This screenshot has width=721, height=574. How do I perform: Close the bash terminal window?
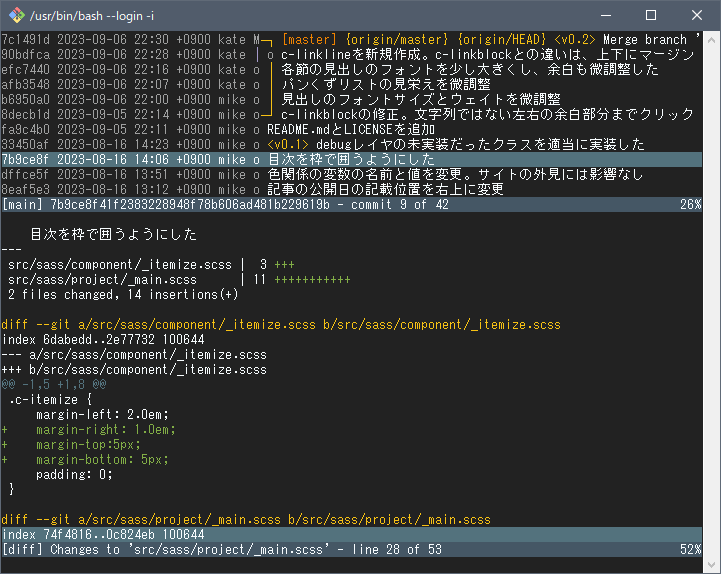click(x=697, y=15)
